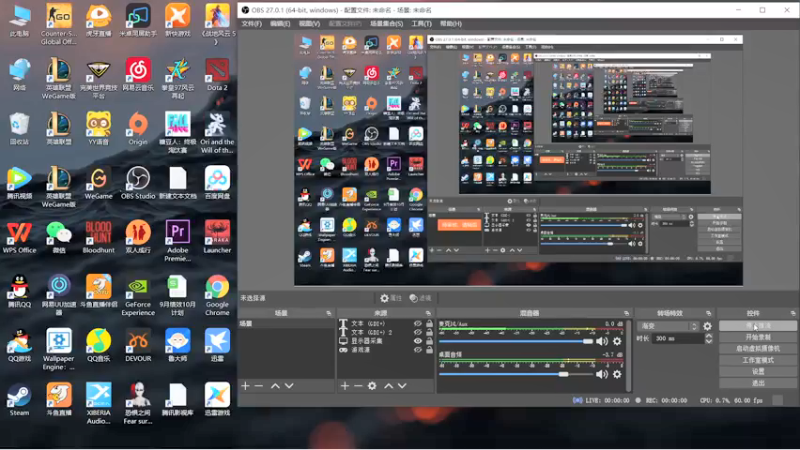Viewport: 800px width, 450px height.
Task: Move scene up with the up arrow
Action: pos(276,386)
